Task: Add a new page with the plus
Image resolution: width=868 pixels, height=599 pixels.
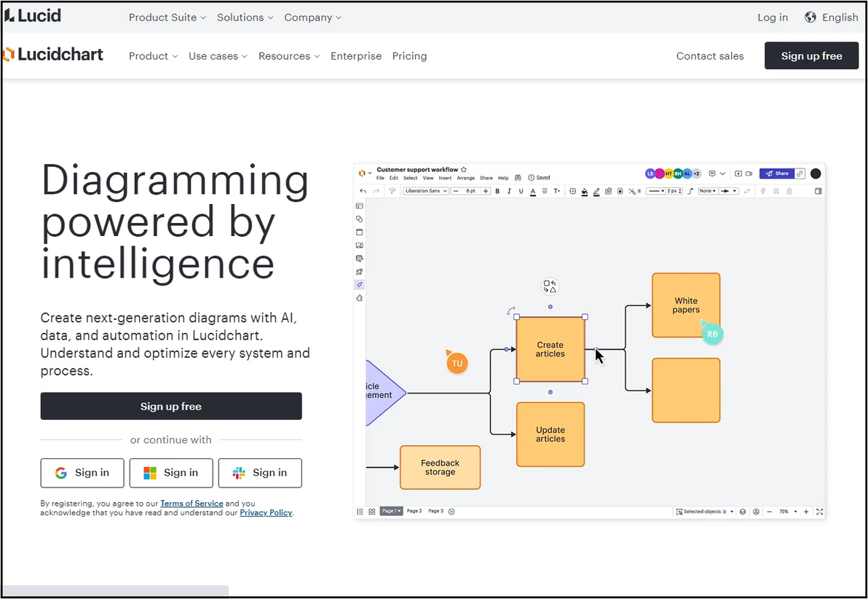Action: click(451, 512)
